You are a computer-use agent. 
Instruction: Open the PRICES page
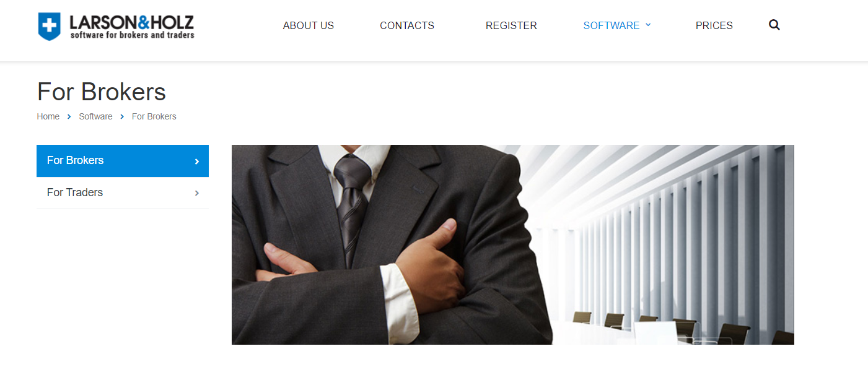[714, 25]
